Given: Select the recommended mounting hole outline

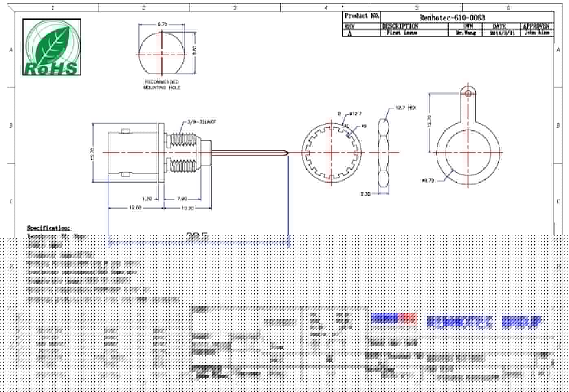Looking at the screenshot, I should tap(162, 54).
